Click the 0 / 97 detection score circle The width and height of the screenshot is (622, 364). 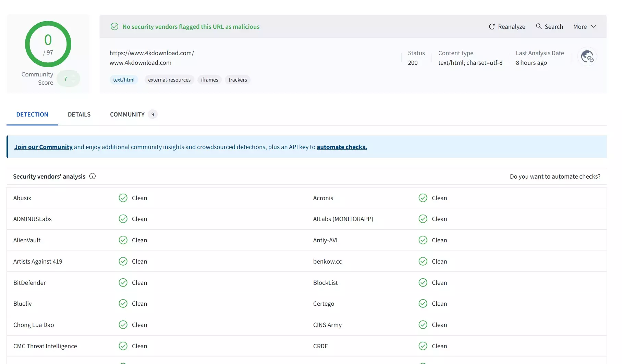(x=48, y=44)
